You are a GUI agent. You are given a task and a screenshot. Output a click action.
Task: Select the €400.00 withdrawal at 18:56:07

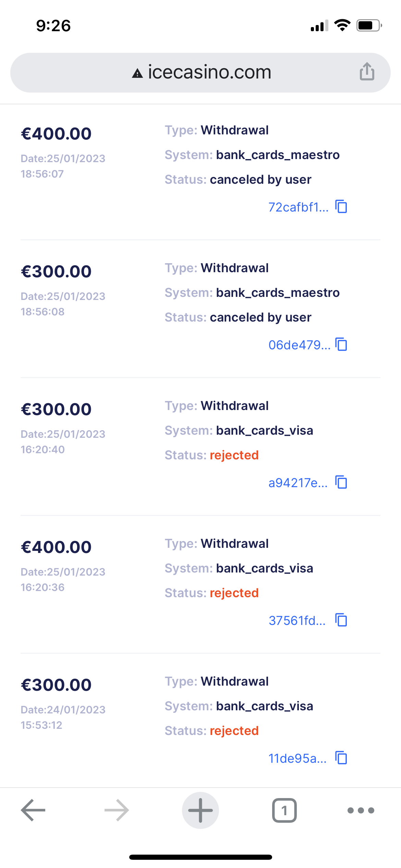point(56,134)
